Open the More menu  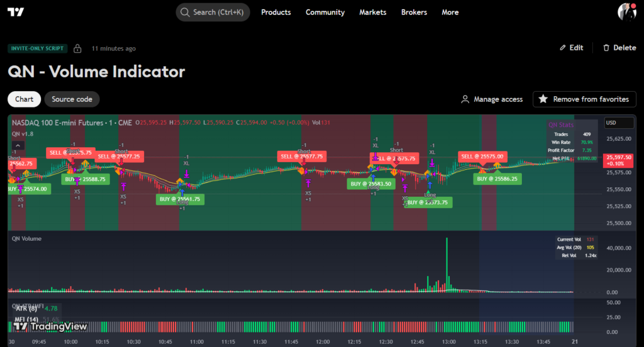450,12
